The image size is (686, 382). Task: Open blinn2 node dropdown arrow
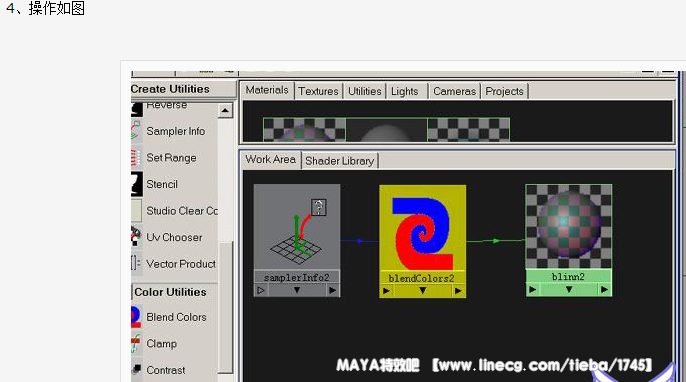(x=569, y=289)
